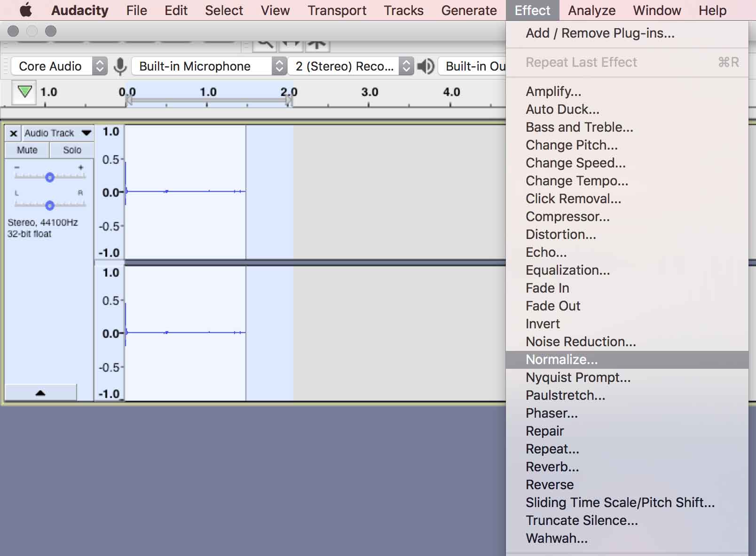Click the 4.0 mark on timeline ruler
This screenshot has height=556, width=756.
tap(451, 92)
